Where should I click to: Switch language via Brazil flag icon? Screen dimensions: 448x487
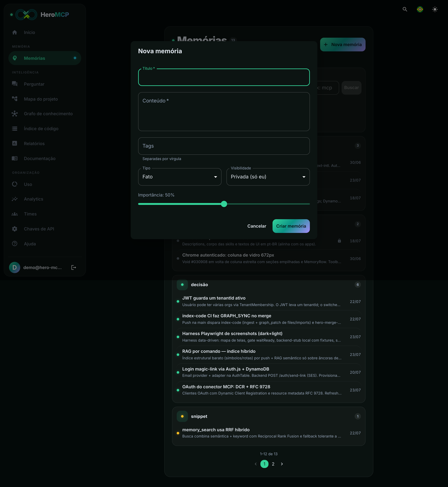(x=420, y=9)
